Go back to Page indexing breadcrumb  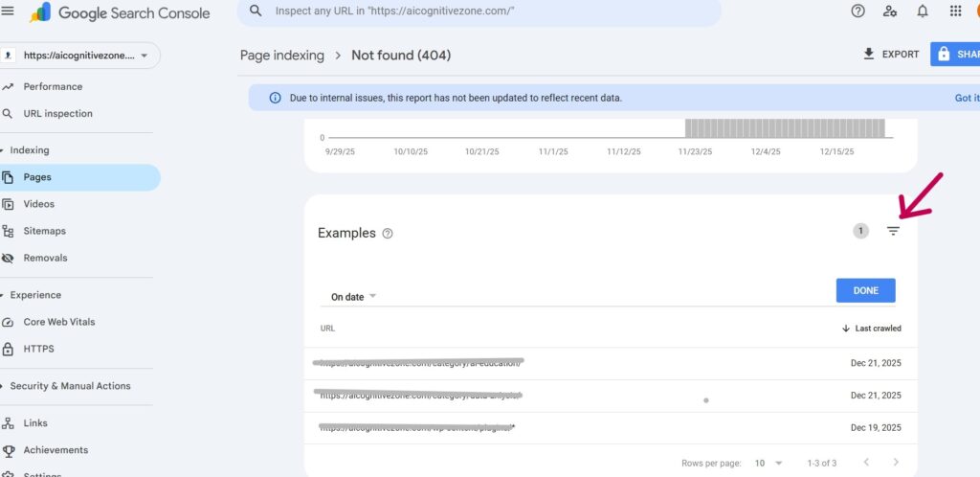(281, 56)
